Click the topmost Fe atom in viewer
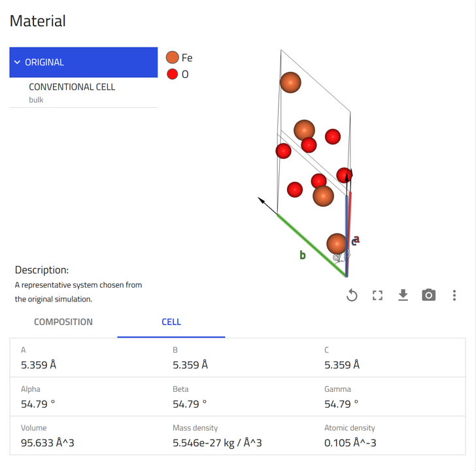 point(290,82)
